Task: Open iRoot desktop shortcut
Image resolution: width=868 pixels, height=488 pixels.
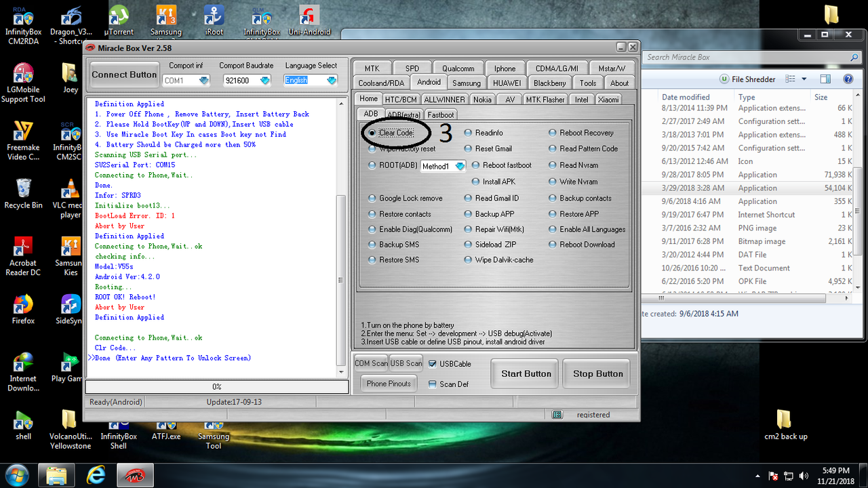Action: coord(214,20)
